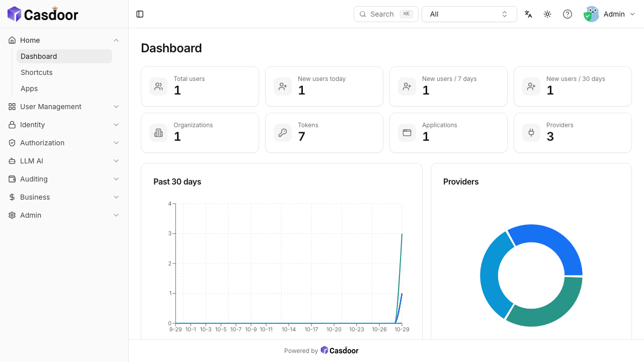Collapse the Home section chevron
This screenshot has width=644, height=362.
coord(116,40)
